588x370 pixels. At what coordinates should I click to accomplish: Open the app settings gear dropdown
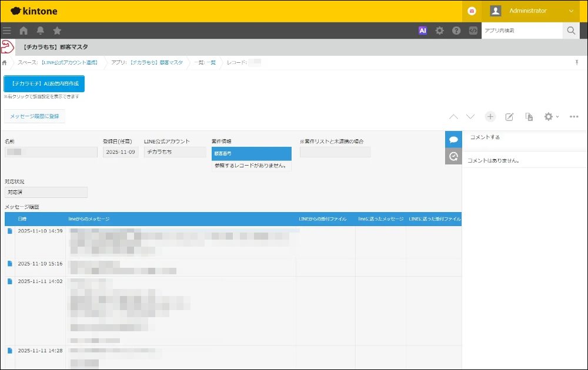(x=551, y=117)
